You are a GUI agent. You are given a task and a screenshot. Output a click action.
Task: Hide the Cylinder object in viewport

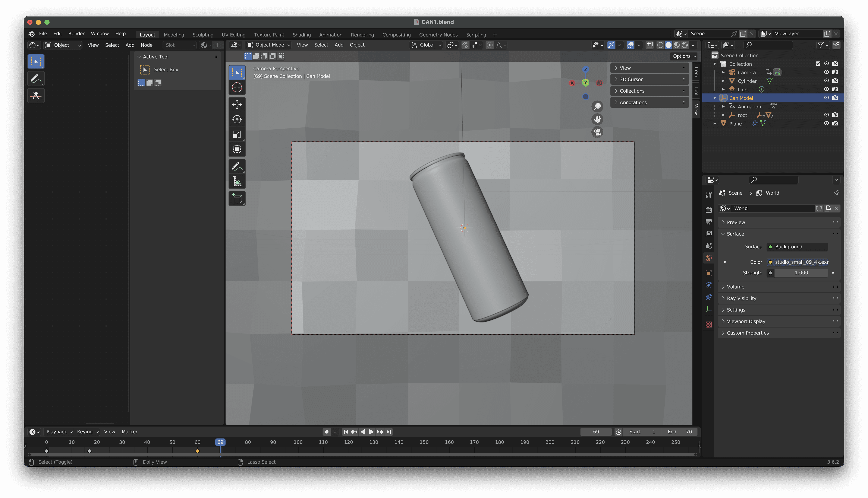[826, 81]
